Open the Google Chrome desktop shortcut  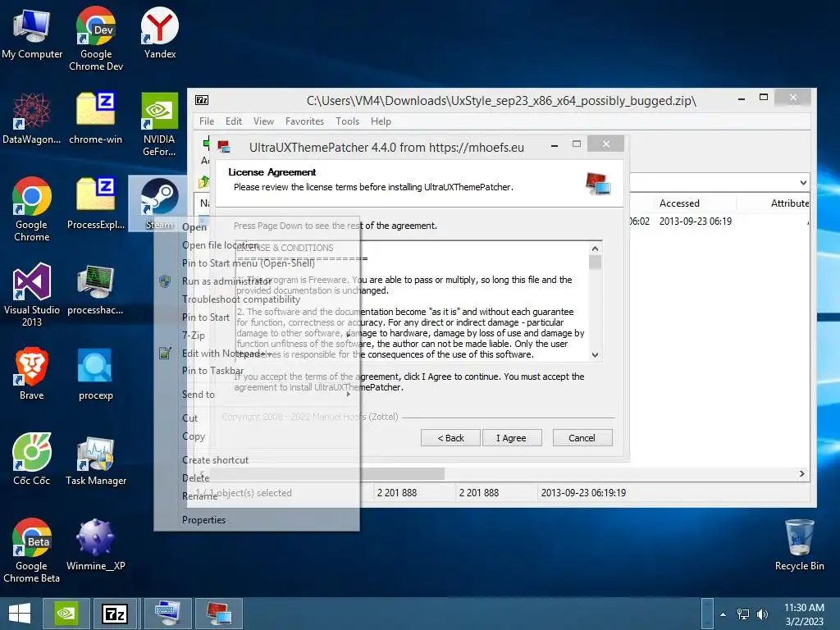click(x=32, y=209)
